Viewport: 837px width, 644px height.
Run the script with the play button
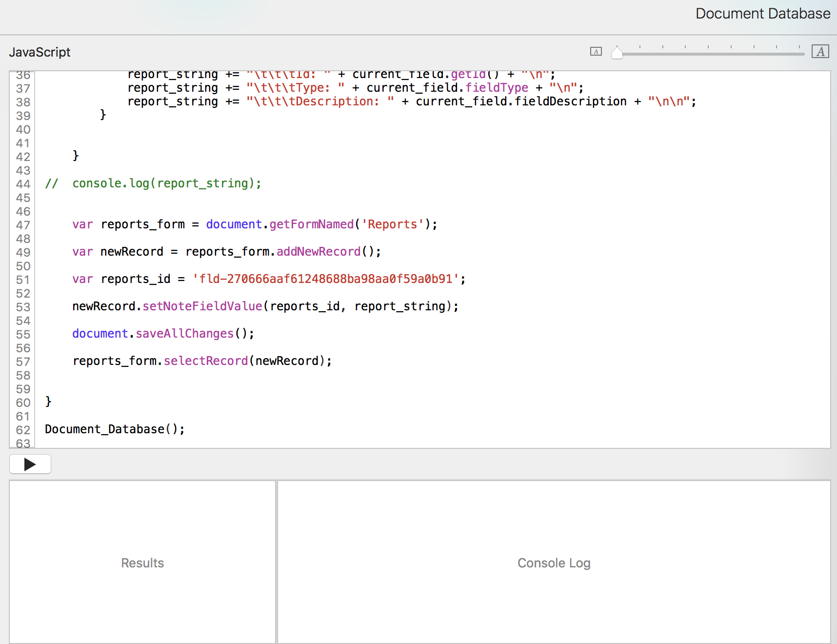tap(30, 464)
